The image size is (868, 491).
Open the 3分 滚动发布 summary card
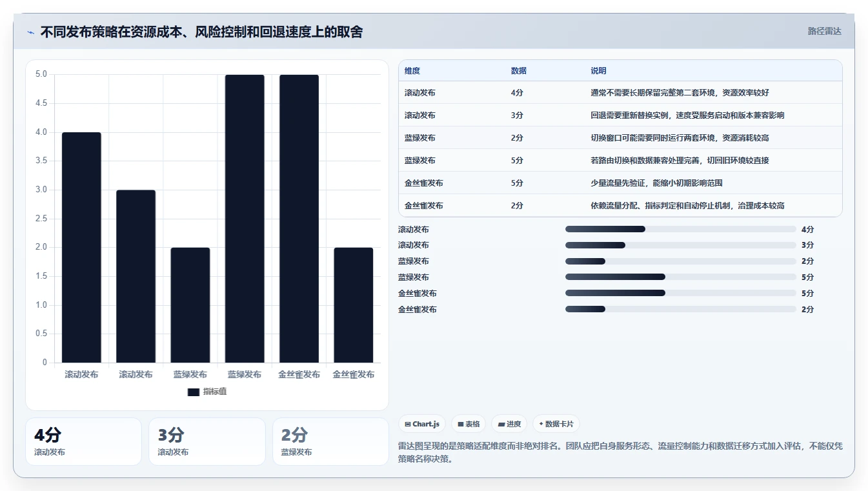(x=207, y=441)
